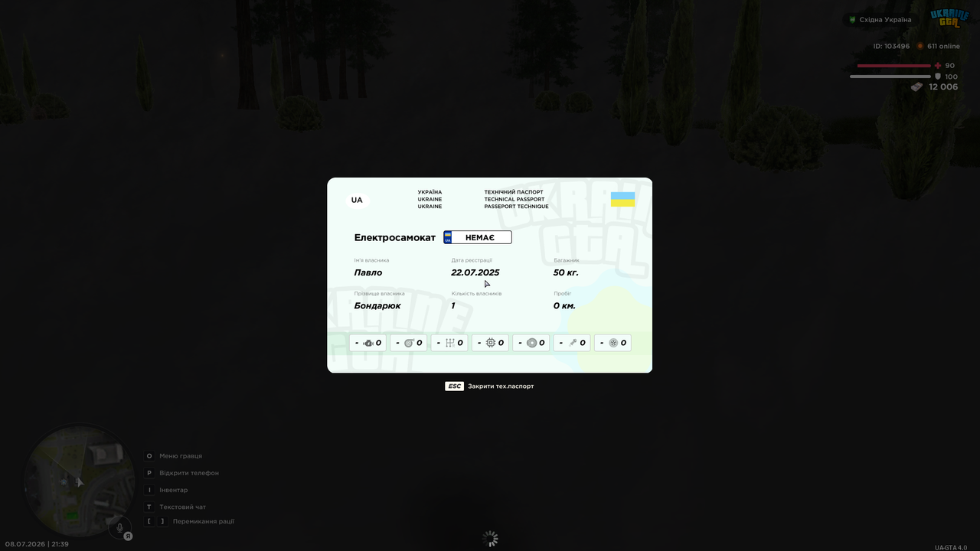Screen dimensions: 980x551
Task: Click the ECU chip tuning icon
Action: click(x=491, y=343)
